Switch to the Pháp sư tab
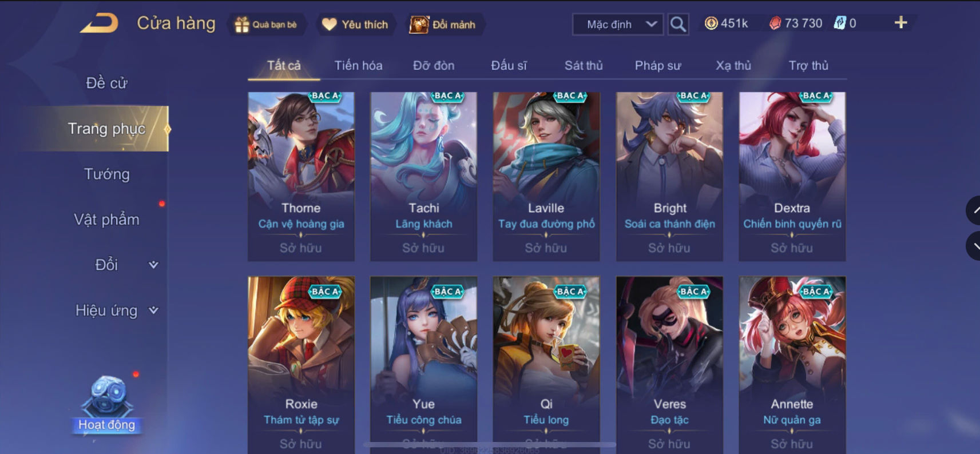Image resolution: width=980 pixels, height=454 pixels. tap(658, 65)
